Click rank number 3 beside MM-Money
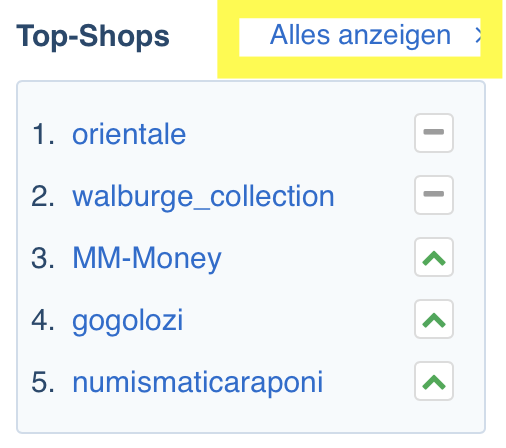The height and width of the screenshot is (448, 506). click(43, 258)
